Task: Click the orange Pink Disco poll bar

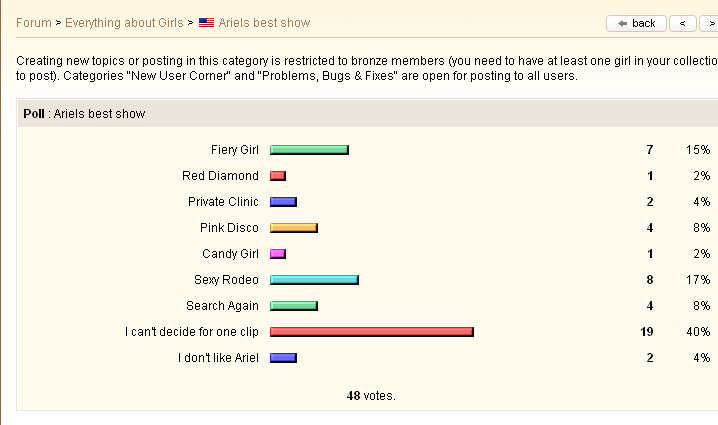Action: tap(294, 228)
